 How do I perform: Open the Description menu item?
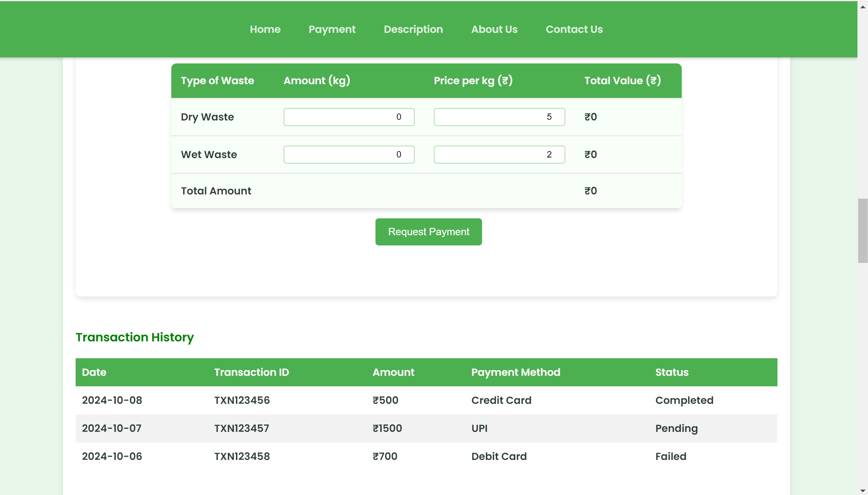pos(413,29)
